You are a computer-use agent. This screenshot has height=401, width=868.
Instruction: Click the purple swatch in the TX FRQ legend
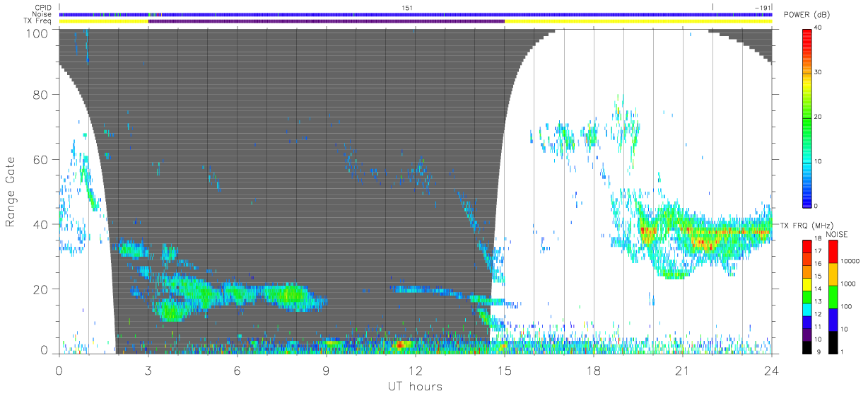pos(807,335)
